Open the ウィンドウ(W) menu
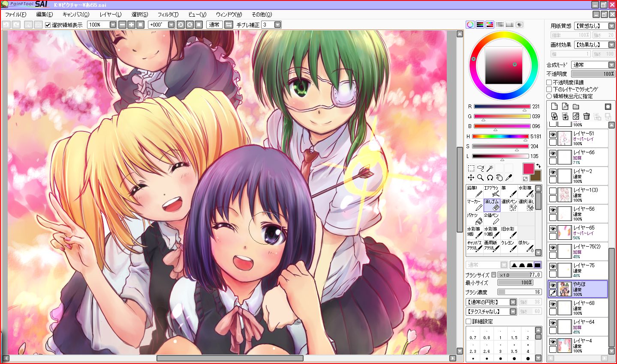Image resolution: width=617 pixels, height=364 pixels. (229, 15)
